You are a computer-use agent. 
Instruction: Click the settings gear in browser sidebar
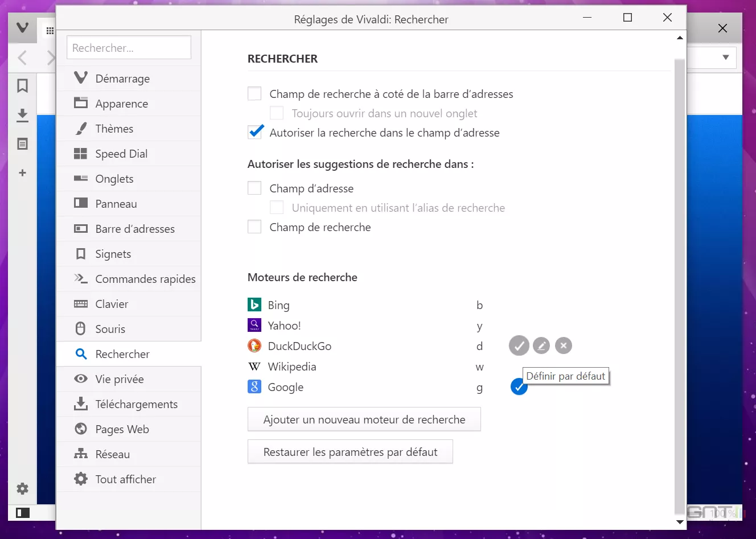pyautogui.click(x=22, y=488)
